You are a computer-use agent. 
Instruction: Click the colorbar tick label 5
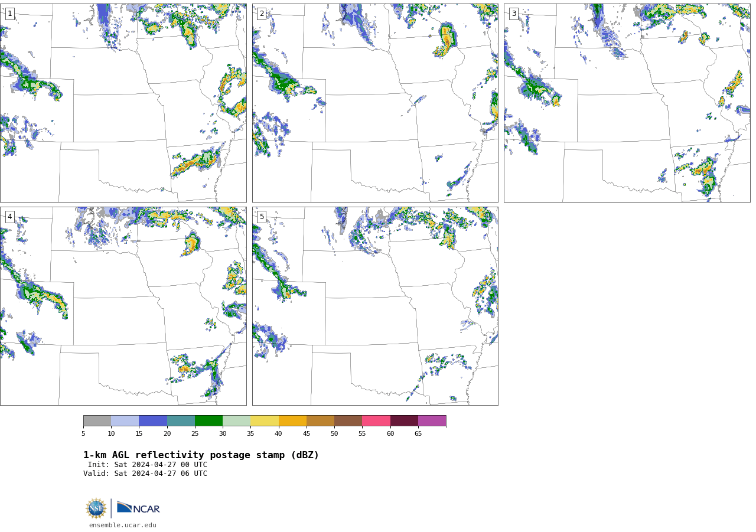(83, 433)
